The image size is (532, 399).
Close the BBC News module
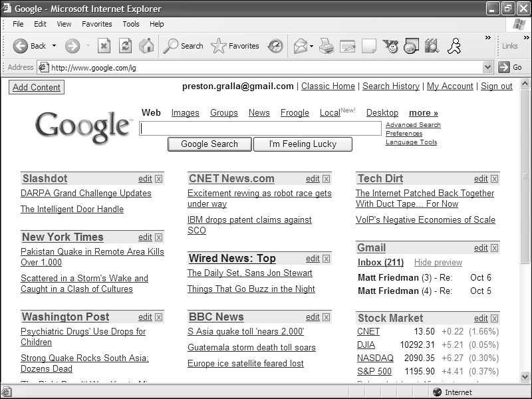point(326,317)
